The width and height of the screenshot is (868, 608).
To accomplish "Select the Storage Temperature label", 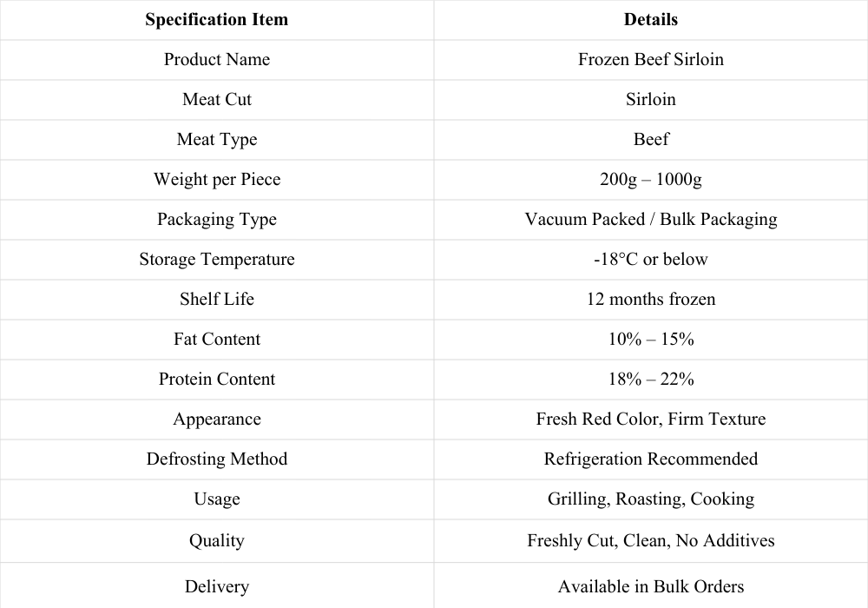I will pos(216,259).
